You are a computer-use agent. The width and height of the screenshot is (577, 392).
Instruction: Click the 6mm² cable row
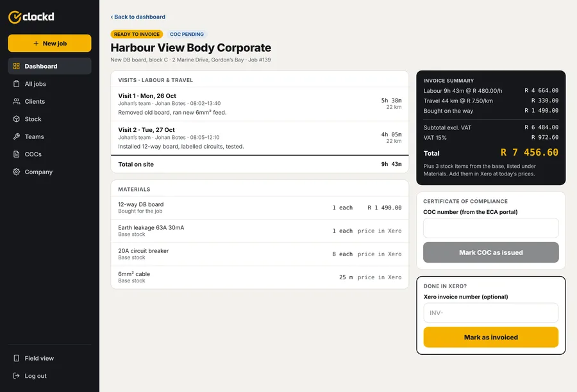pos(260,277)
